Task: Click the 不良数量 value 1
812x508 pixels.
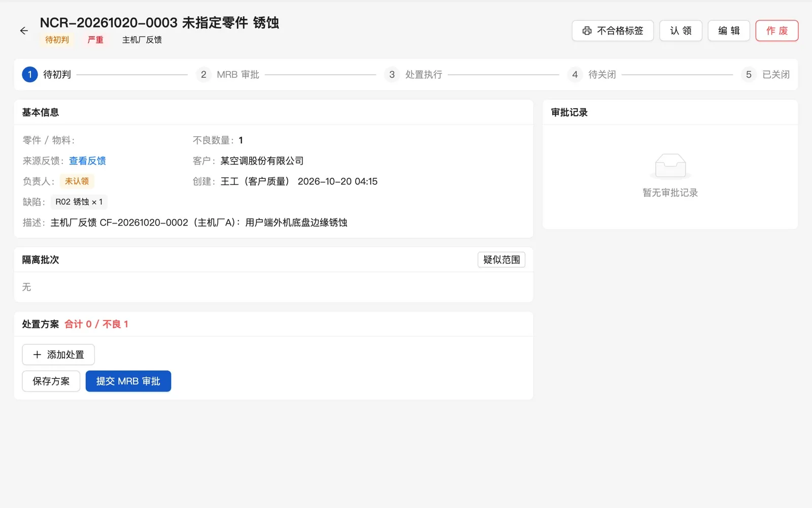Action: (241, 140)
